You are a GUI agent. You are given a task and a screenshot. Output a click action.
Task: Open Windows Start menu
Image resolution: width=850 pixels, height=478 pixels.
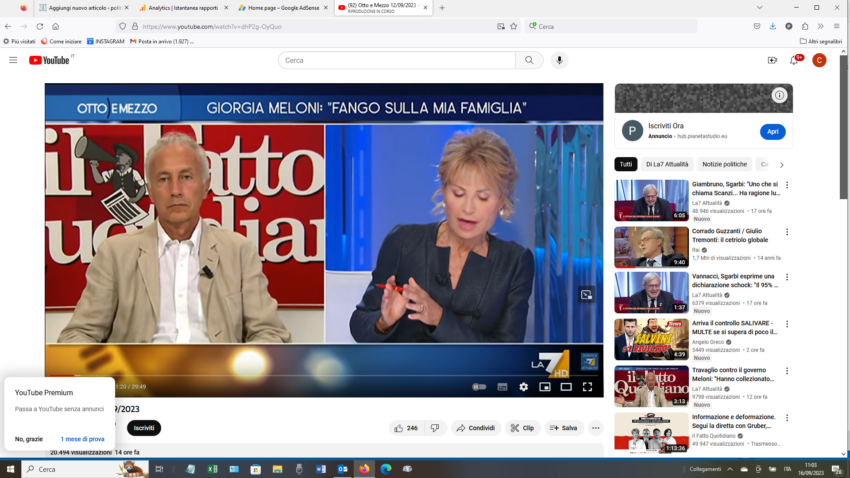(x=10, y=469)
